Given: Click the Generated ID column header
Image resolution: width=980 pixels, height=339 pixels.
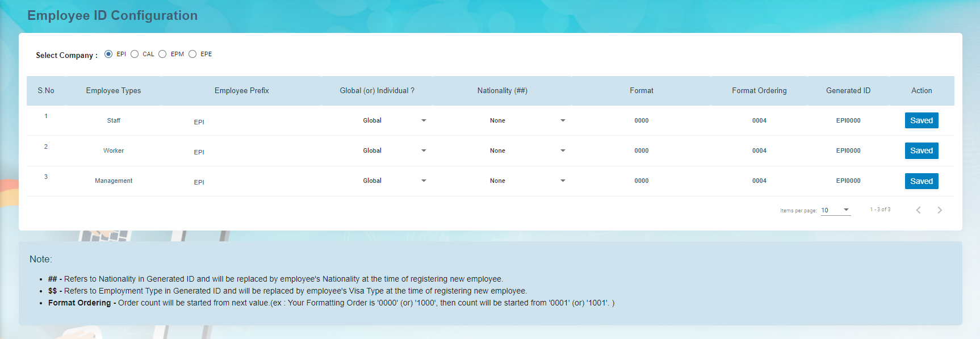Looking at the screenshot, I should pos(848,91).
